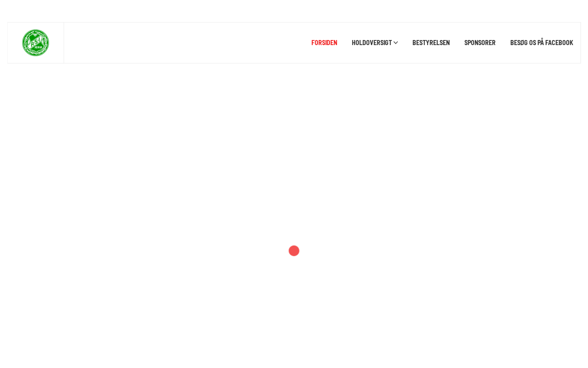The width and height of the screenshot is (588, 368).
Task: Expand the Holdoversigt dropdown chevron
Action: pyautogui.click(x=396, y=43)
